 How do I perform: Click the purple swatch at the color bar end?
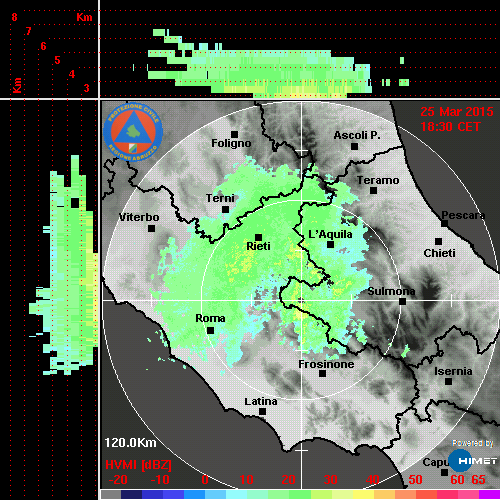(x=489, y=495)
